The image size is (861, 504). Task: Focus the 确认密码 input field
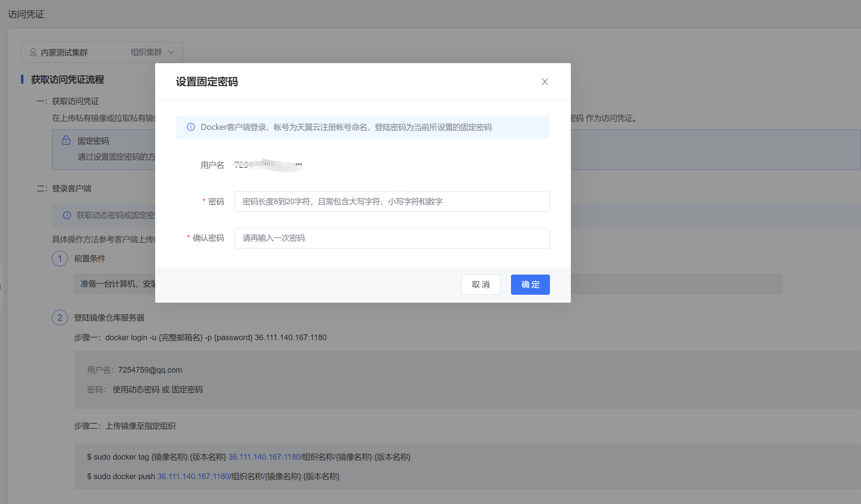pos(392,238)
